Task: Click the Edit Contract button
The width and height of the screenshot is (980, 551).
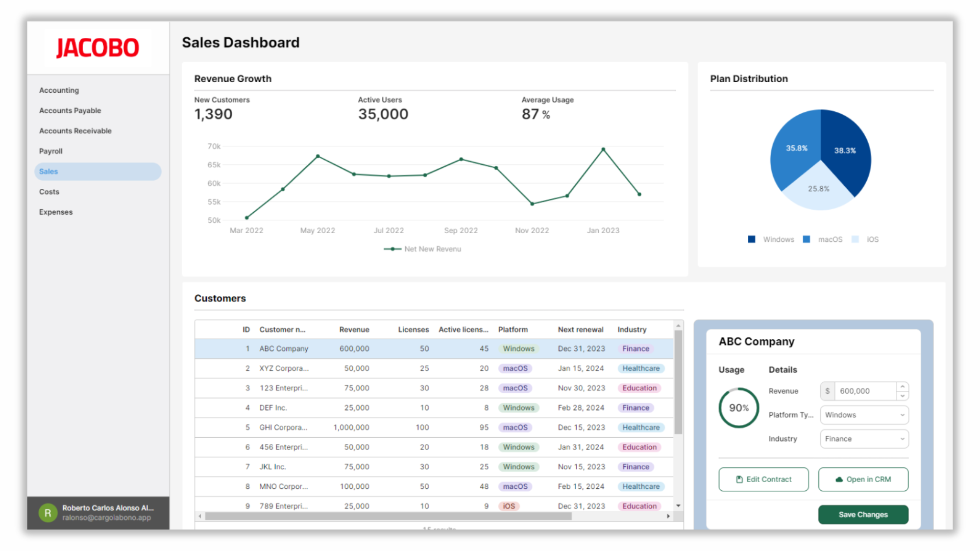Action: (x=763, y=480)
